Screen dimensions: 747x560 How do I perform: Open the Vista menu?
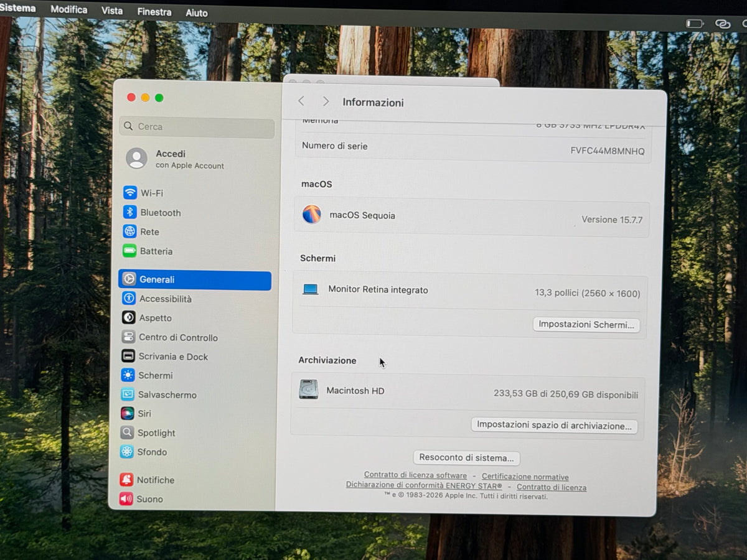(112, 11)
